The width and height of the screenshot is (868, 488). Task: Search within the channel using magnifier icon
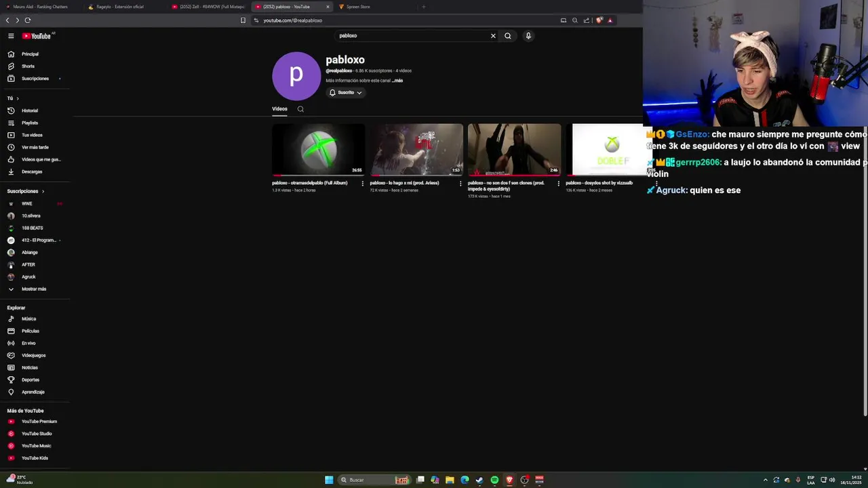[x=300, y=109]
